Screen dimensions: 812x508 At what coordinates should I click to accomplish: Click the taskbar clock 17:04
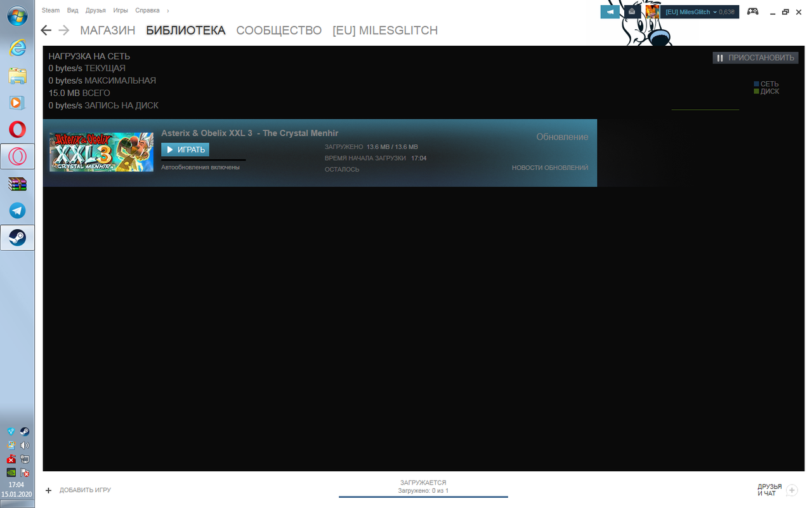pyautogui.click(x=17, y=485)
